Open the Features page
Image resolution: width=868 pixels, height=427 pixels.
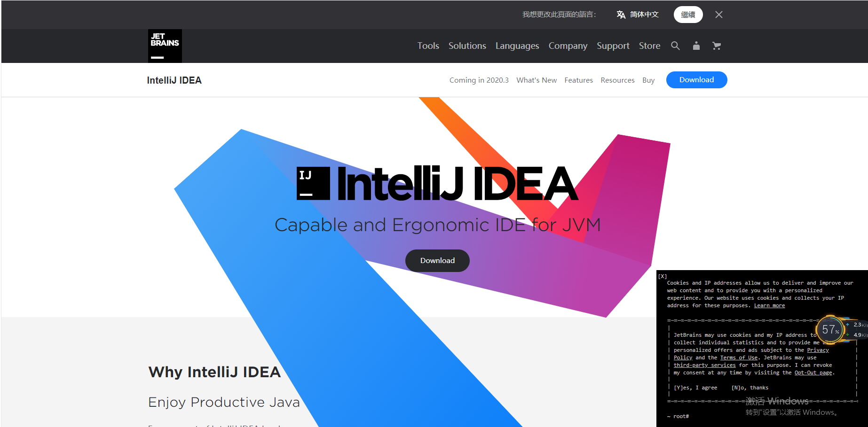point(579,80)
